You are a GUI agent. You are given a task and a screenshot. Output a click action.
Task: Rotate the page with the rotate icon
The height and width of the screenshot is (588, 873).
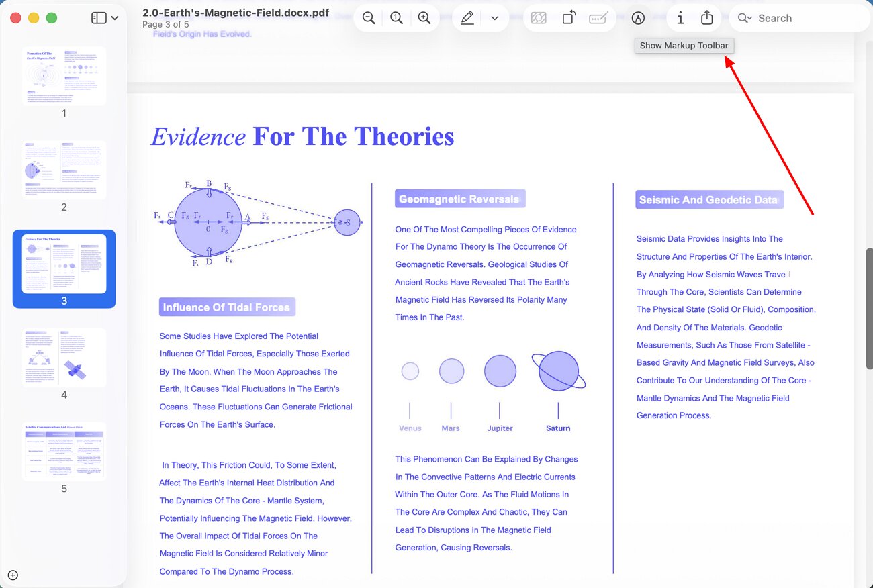coord(568,18)
